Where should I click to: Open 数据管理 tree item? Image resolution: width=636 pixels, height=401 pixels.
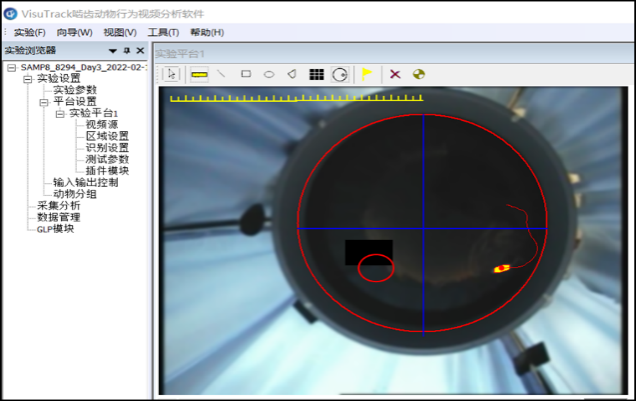(x=59, y=217)
